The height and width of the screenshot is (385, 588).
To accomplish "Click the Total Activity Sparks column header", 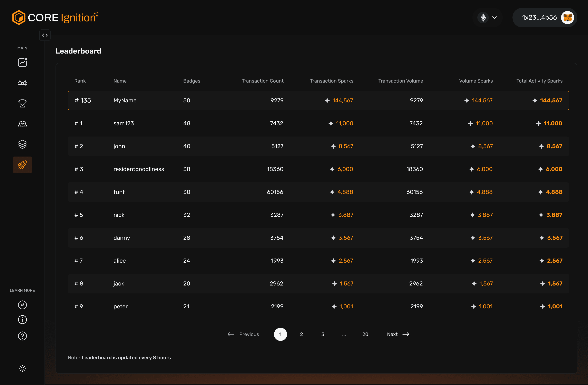I will (539, 81).
